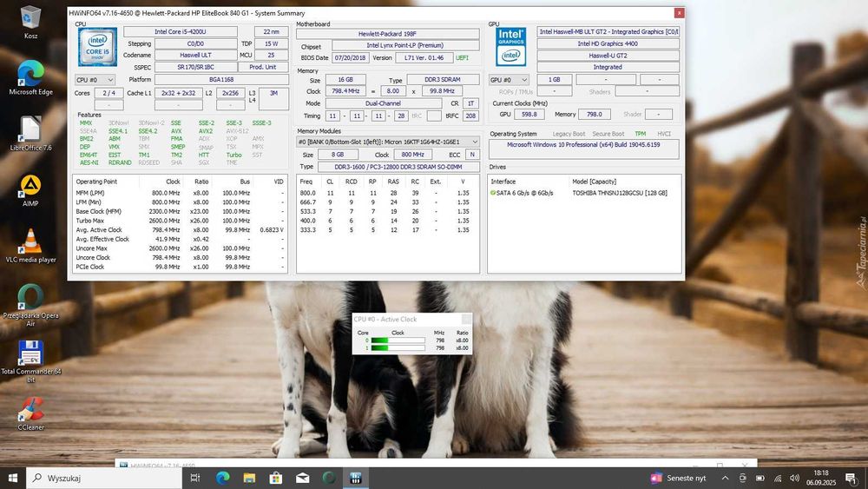The width and height of the screenshot is (868, 489).
Task: Open the Wi-Fi network tray icon
Action: [x=778, y=478]
